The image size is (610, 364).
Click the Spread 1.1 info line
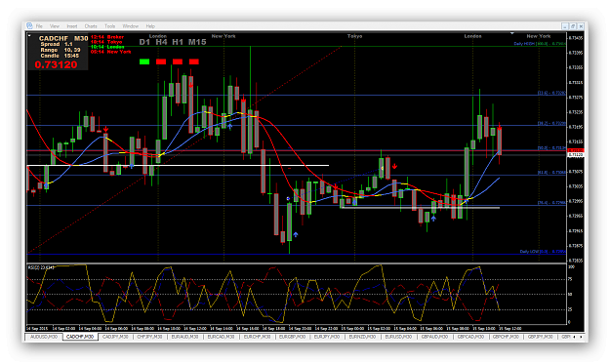(57, 44)
